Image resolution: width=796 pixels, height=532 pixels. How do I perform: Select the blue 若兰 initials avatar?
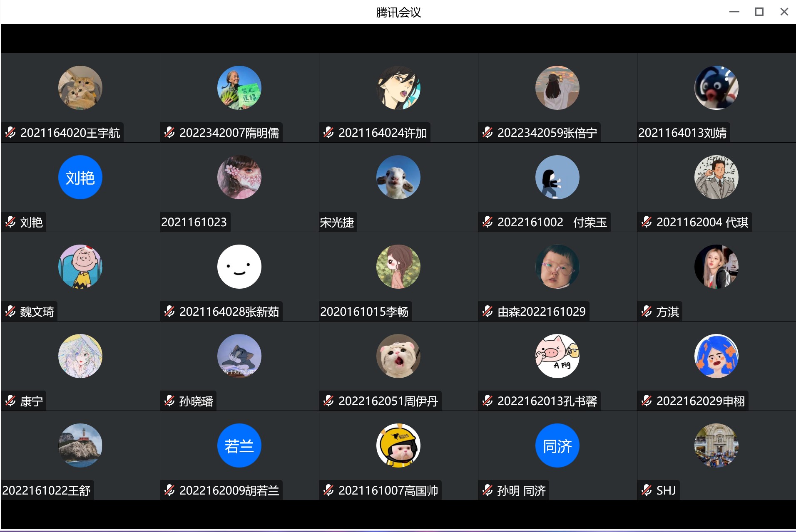[239, 445]
